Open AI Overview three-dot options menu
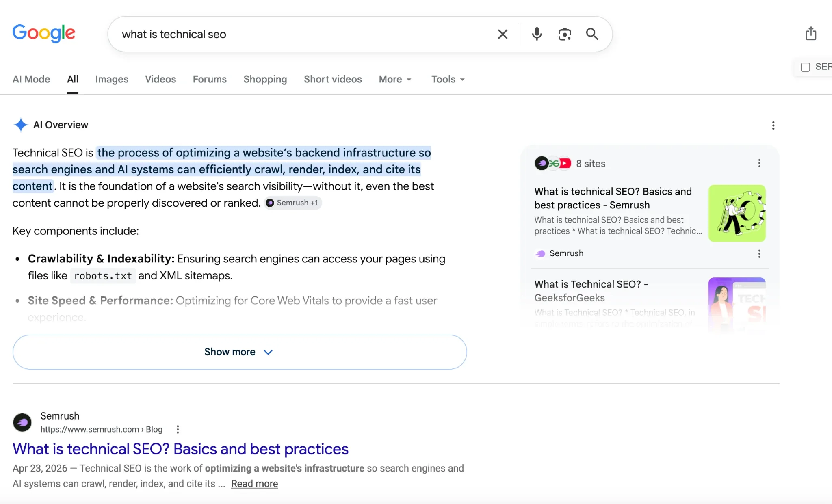The image size is (832, 504). click(773, 125)
